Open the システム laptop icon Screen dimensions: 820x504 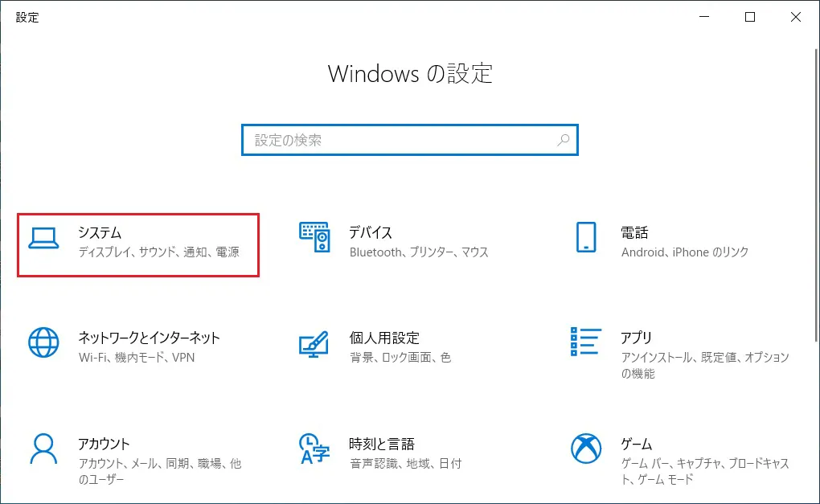[43, 239]
